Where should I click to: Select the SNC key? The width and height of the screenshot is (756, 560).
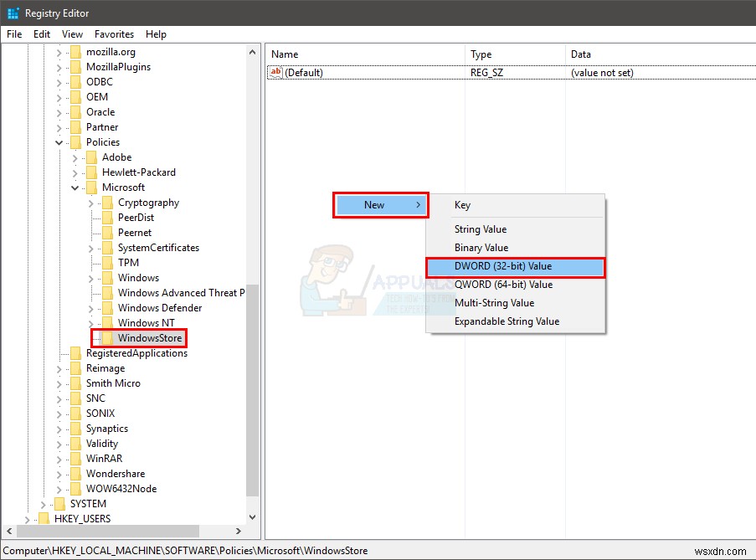[95, 398]
